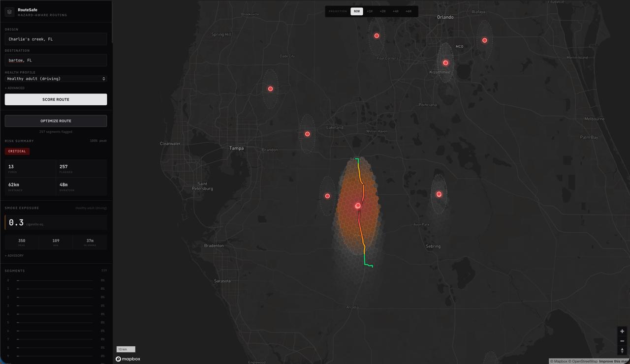Select the fire marker below Alafaya

tap(484, 40)
